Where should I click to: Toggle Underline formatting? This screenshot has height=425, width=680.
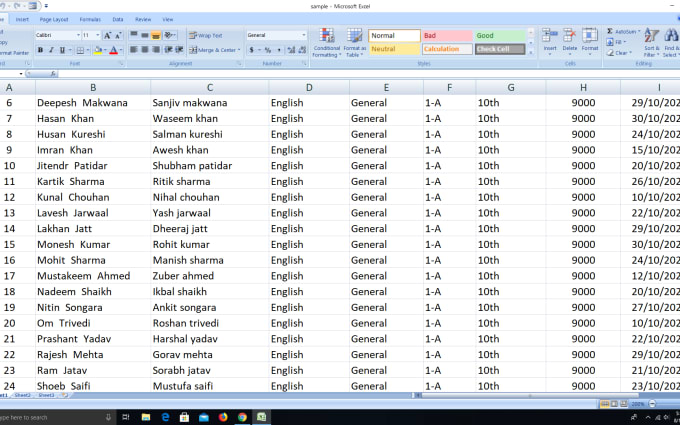(62, 50)
